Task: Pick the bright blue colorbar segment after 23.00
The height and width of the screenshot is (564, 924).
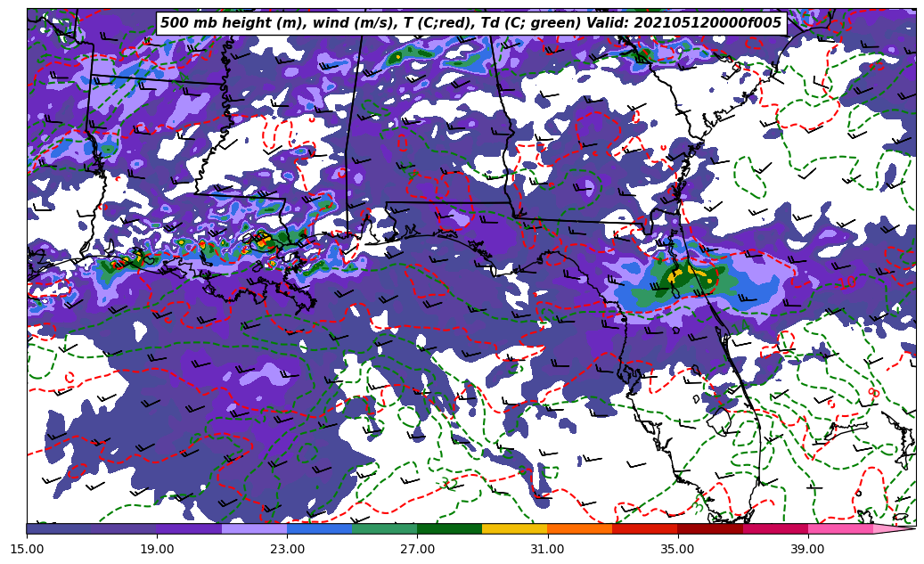Action: [319, 528]
